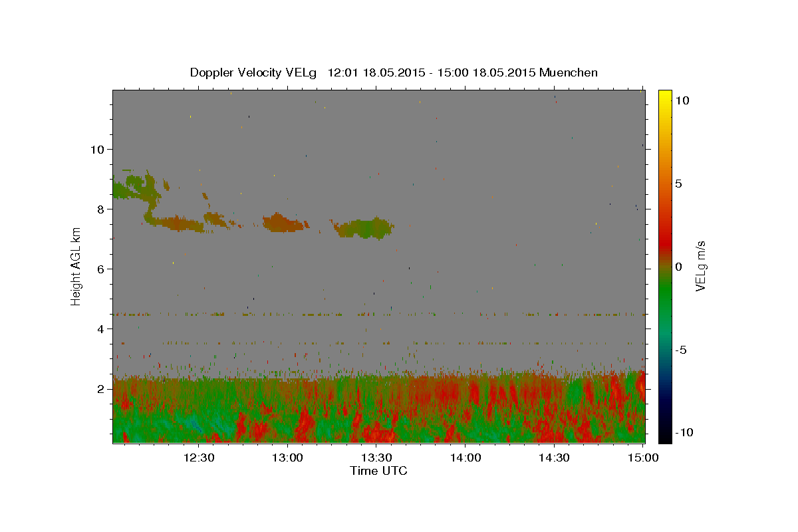Click the height axis label 4
The height and width of the screenshot is (532, 798).
pyautogui.click(x=100, y=329)
